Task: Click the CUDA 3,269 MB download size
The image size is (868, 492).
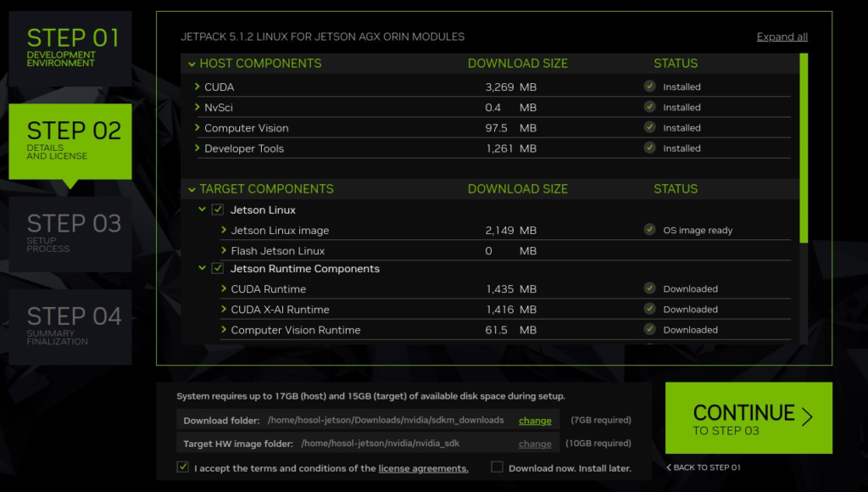Action: point(510,87)
